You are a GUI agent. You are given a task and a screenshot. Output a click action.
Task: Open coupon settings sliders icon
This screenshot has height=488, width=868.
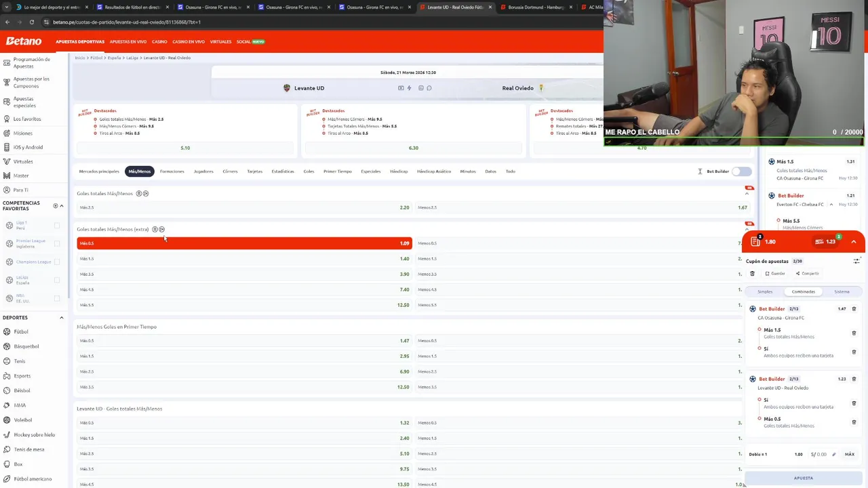[857, 261]
